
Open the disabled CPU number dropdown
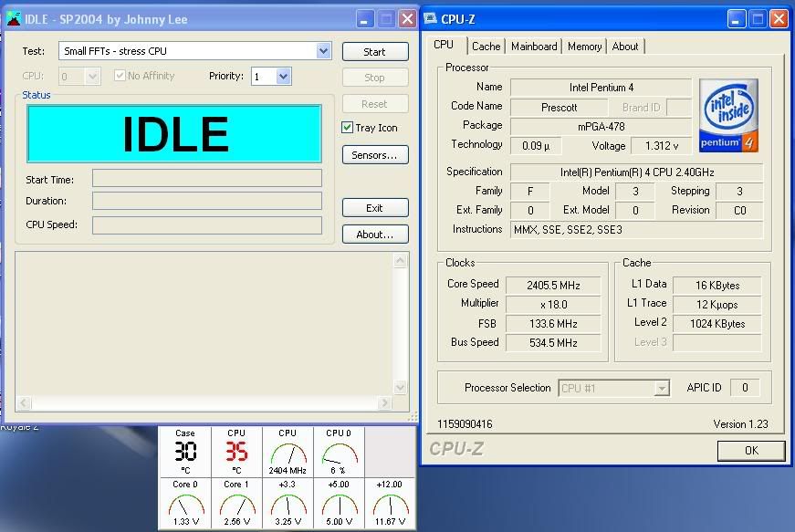(x=92, y=77)
